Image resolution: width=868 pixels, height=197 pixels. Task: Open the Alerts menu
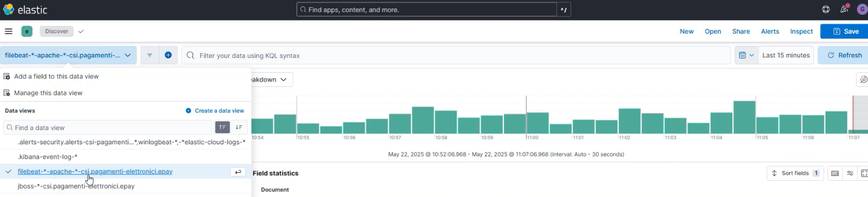(x=770, y=32)
